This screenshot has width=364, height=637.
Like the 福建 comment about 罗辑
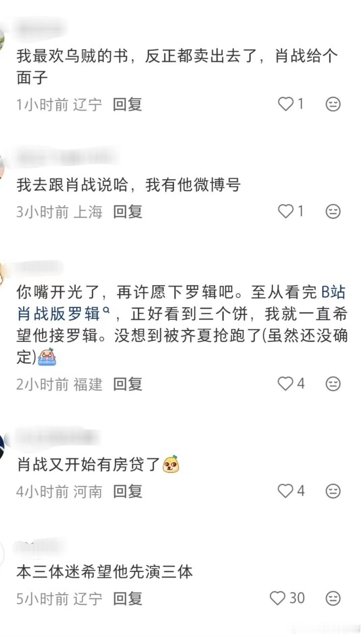tap(285, 384)
